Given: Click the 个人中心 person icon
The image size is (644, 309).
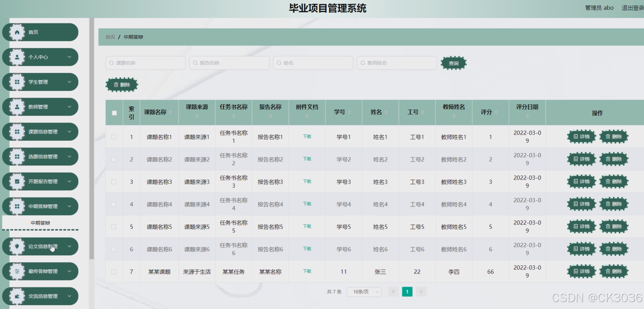Looking at the screenshot, I should [x=17, y=57].
